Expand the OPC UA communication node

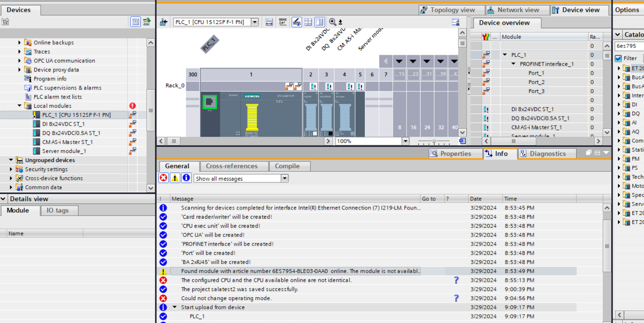19,61
